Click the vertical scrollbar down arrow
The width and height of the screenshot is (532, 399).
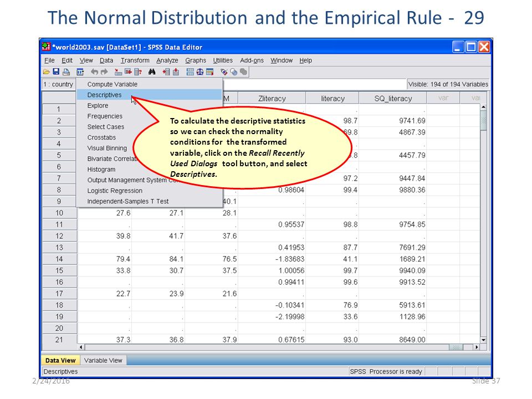[x=483, y=340]
